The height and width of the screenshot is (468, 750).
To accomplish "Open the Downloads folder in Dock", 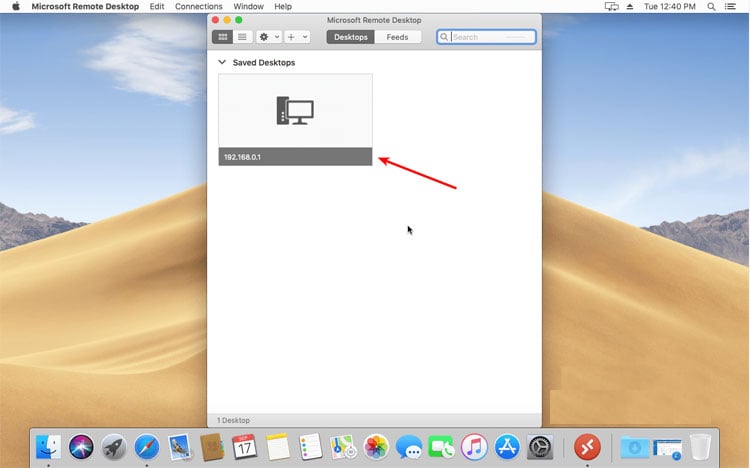I will [x=635, y=447].
